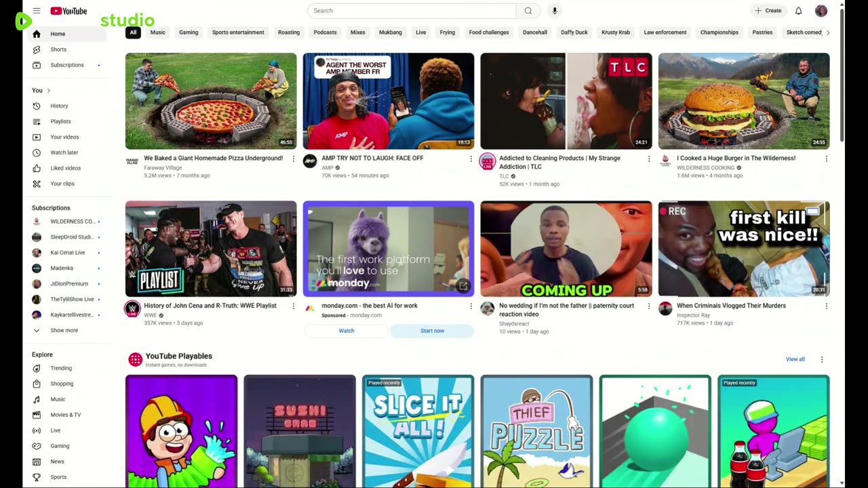Open the hamburger guide menu
This screenshot has width=868, height=488.
coord(37,11)
